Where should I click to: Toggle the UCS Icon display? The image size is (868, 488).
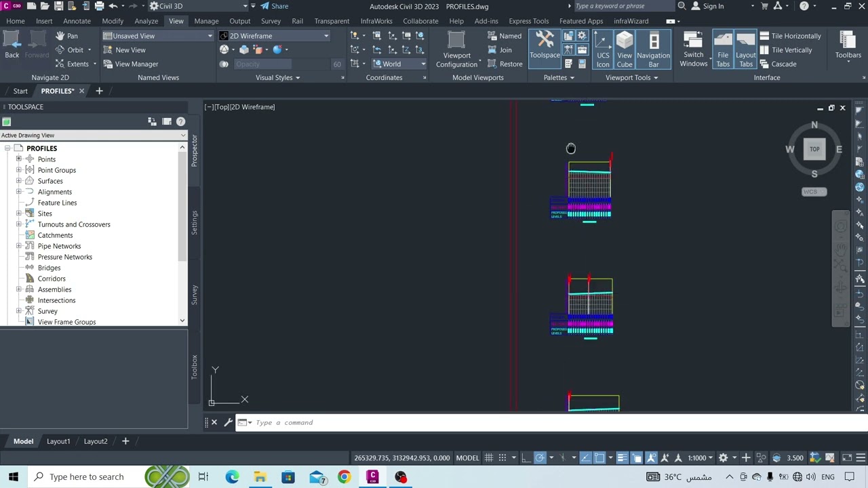tap(603, 49)
